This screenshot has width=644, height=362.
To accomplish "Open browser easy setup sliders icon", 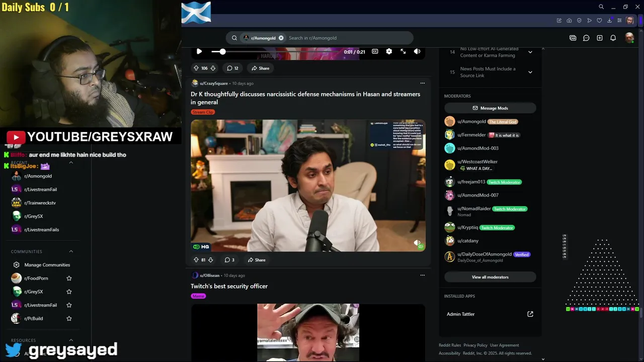I will pos(619,21).
